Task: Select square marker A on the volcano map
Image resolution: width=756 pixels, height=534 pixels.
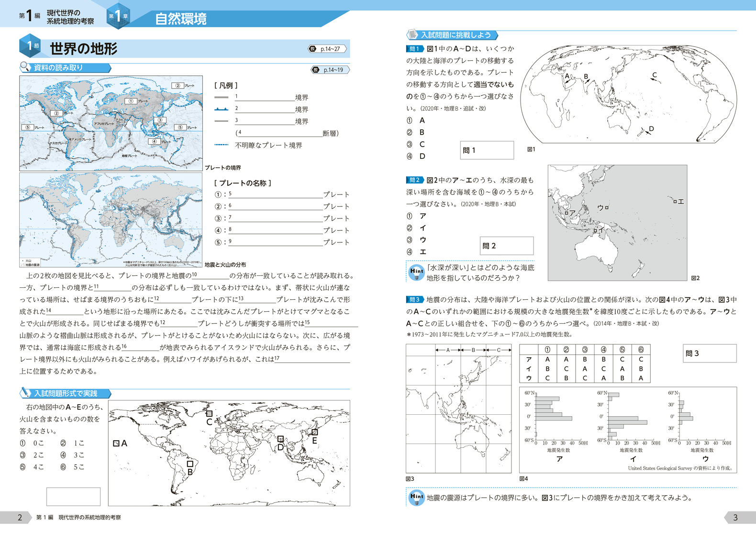Action: pyautogui.click(x=116, y=443)
